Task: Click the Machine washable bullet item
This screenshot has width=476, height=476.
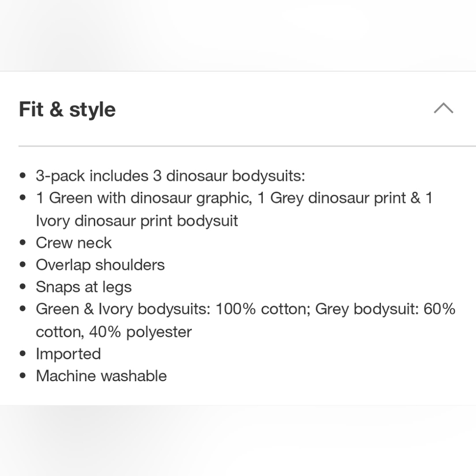Action: pyautogui.click(x=101, y=376)
